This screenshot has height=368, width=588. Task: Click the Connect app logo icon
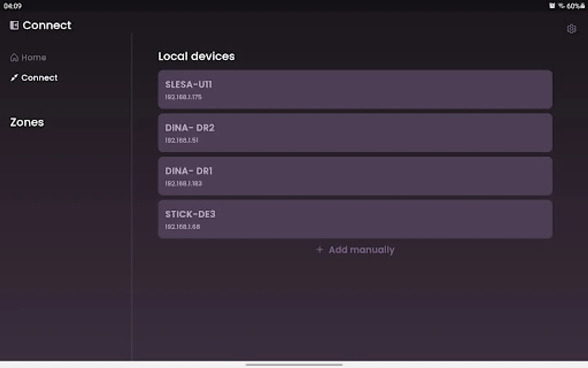13,25
